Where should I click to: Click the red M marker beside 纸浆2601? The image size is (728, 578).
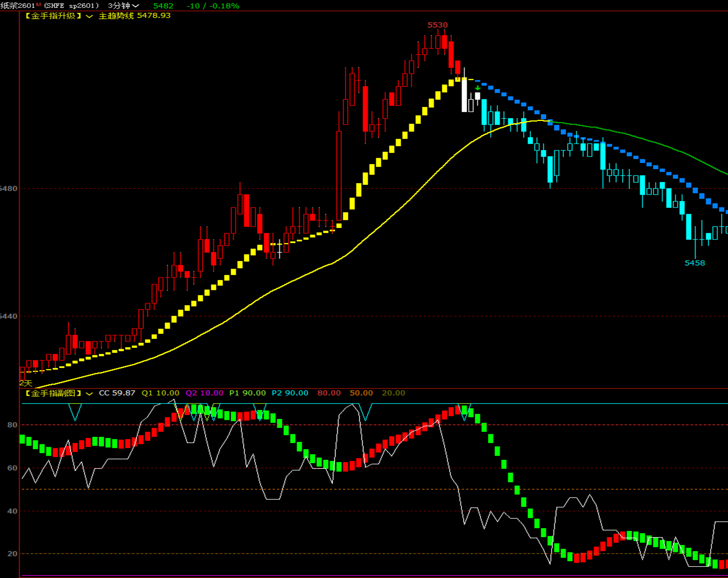39,4
